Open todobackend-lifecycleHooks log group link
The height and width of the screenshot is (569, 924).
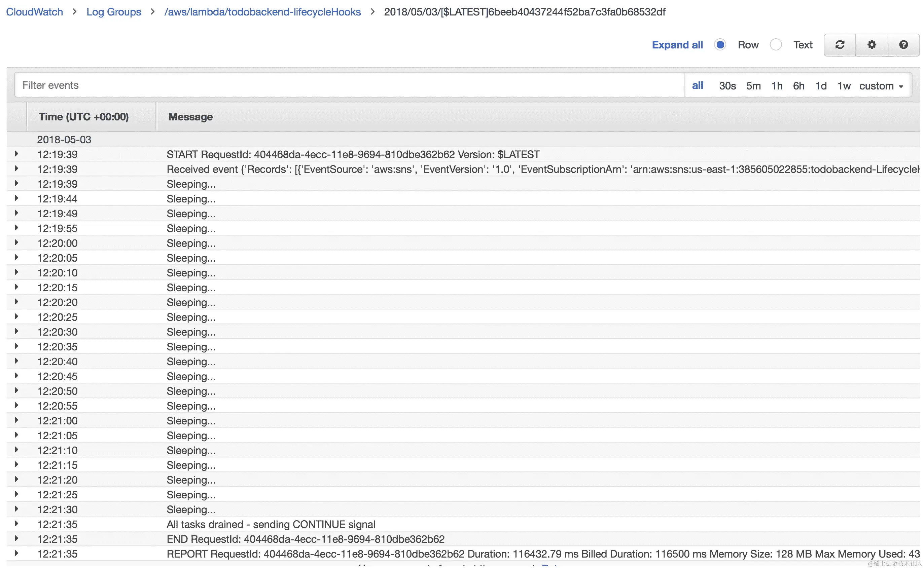tap(262, 12)
